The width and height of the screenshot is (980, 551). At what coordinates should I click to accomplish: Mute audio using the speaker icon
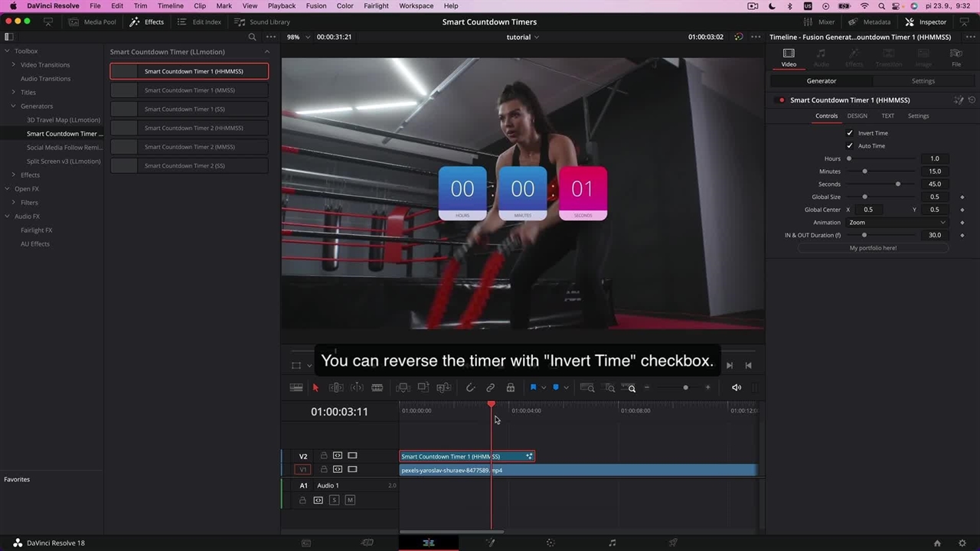pos(737,388)
